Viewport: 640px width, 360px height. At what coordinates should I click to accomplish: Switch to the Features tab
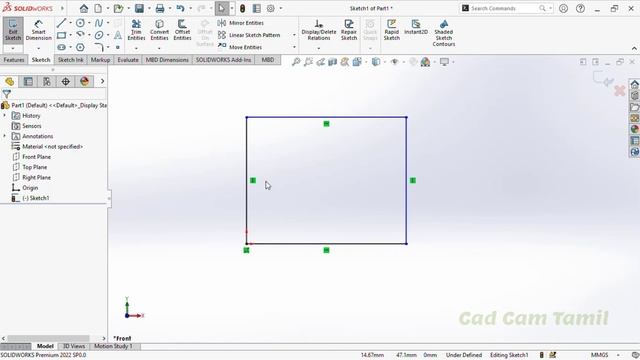click(14, 60)
